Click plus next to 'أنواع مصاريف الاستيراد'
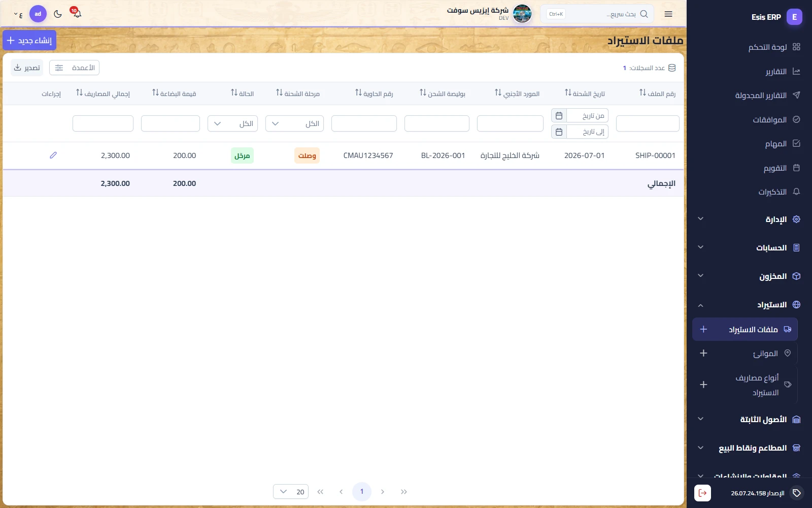Viewport: 812px width, 508px height. pyautogui.click(x=703, y=385)
